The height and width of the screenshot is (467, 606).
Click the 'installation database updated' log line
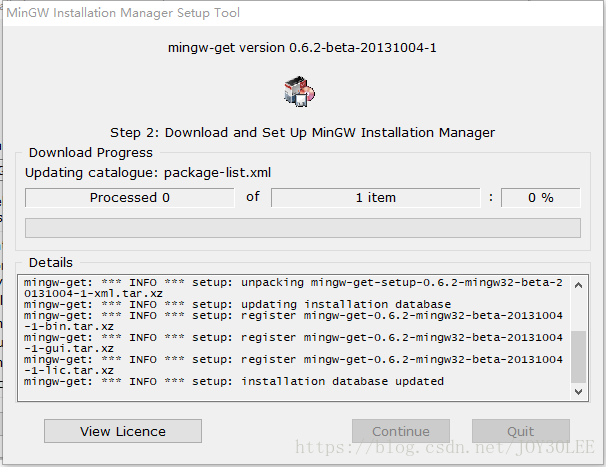click(x=234, y=382)
